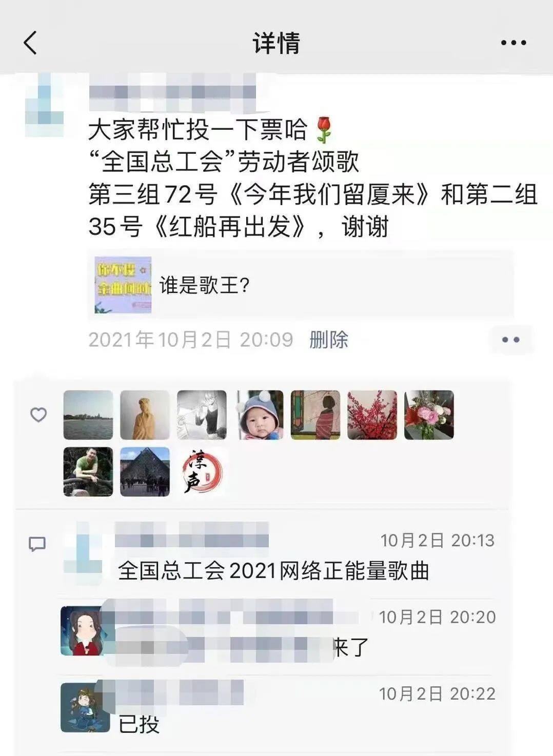
Task: Open the three-dot menu in the header
Action: coord(513,43)
